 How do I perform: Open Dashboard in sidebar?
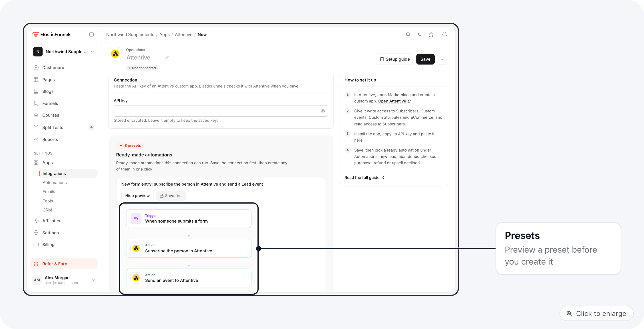pos(64,68)
